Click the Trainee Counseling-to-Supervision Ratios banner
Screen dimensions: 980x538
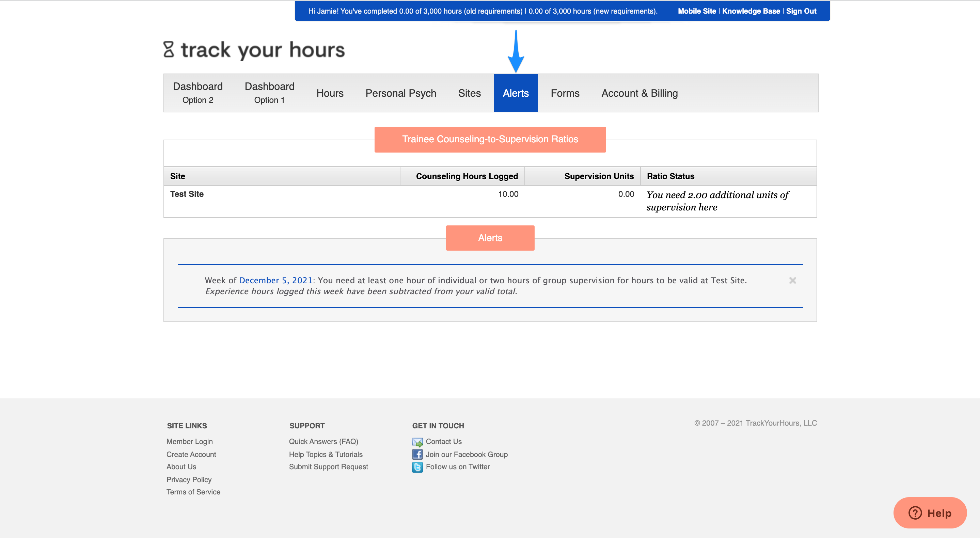click(490, 139)
